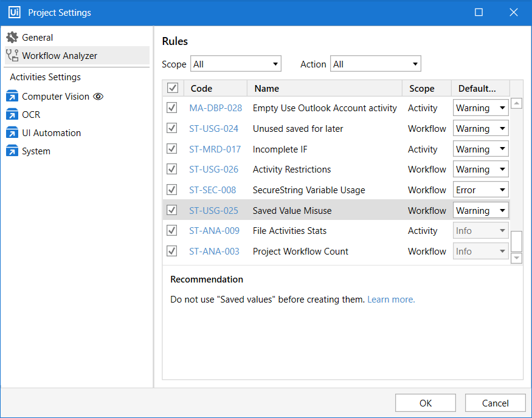Open the Learn more link
This screenshot has width=532, height=418.
(391, 300)
